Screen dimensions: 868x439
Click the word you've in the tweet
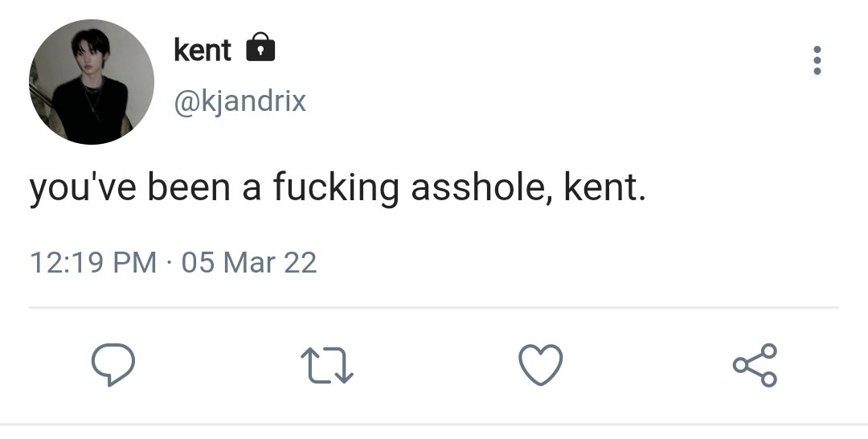pos(83,188)
